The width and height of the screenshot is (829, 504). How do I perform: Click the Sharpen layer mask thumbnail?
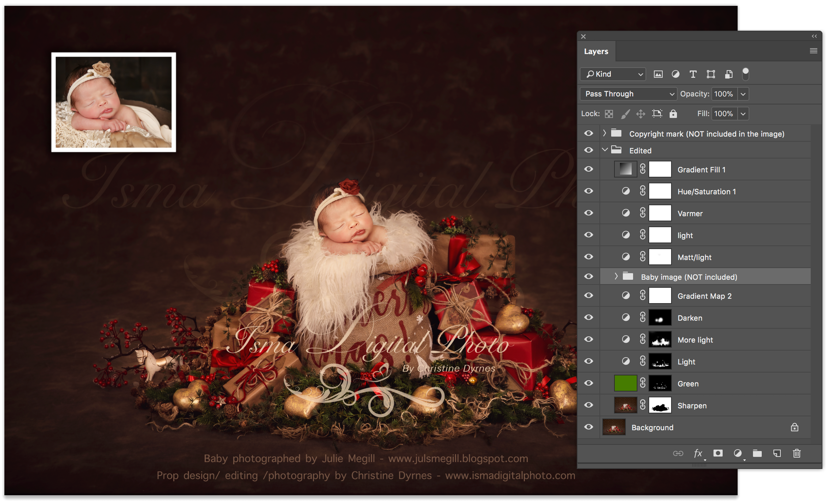point(660,405)
